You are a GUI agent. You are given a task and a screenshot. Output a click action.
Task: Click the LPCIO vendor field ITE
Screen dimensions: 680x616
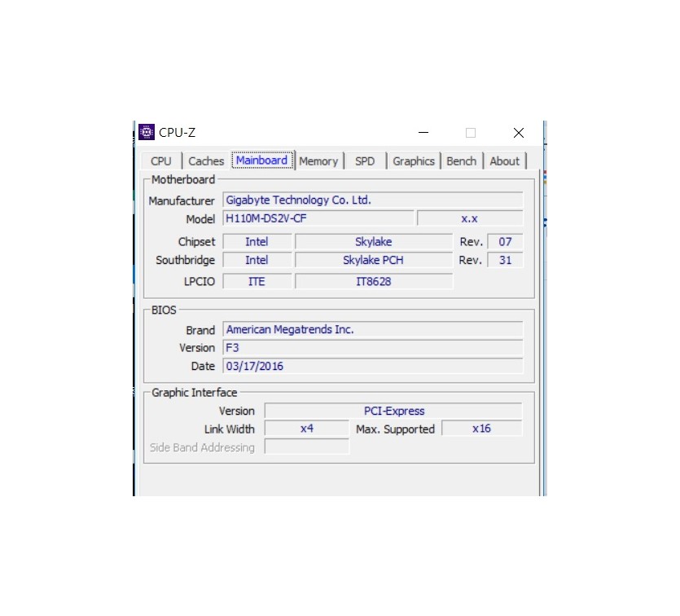click(x=257, y=281)
